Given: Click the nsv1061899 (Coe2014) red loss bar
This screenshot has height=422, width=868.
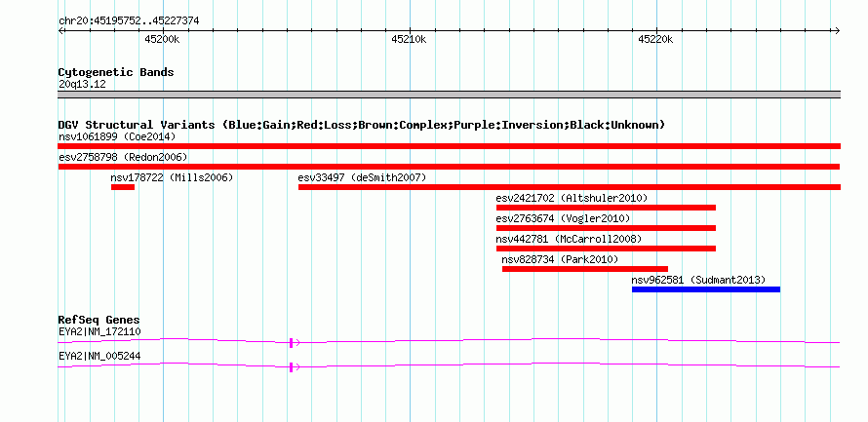Looking at the screenshot, I should (x=449, y=146).
